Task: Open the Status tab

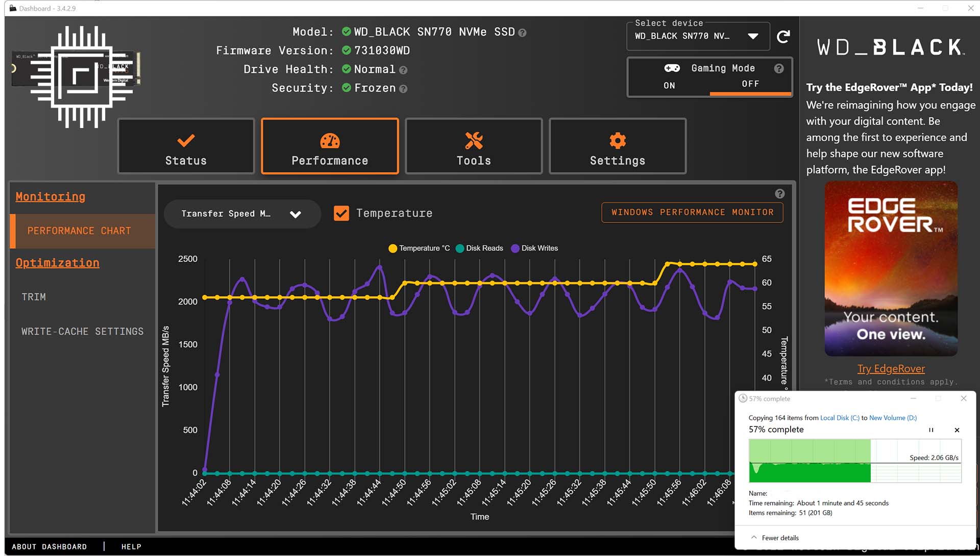Action: 186,146
